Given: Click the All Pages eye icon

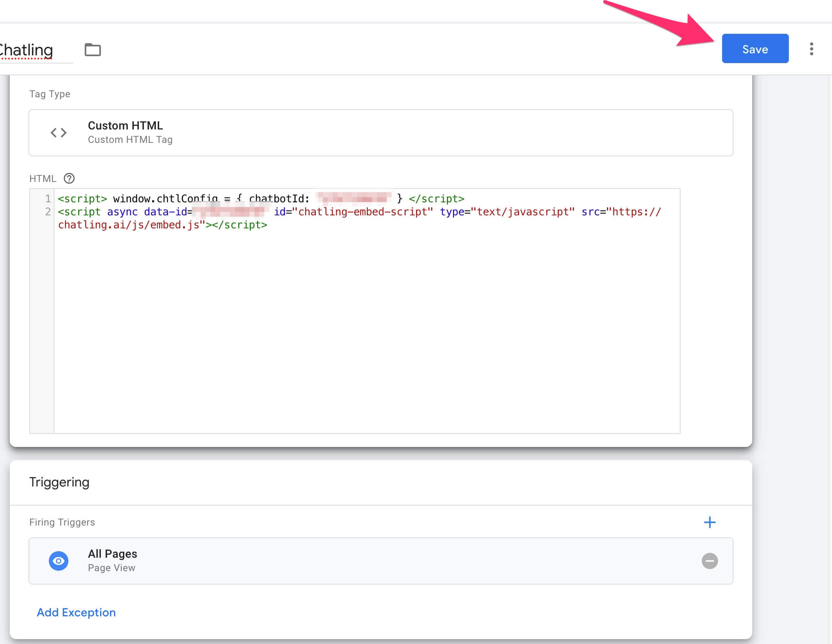Looking at the screenshot, I should tap(59, 561).
